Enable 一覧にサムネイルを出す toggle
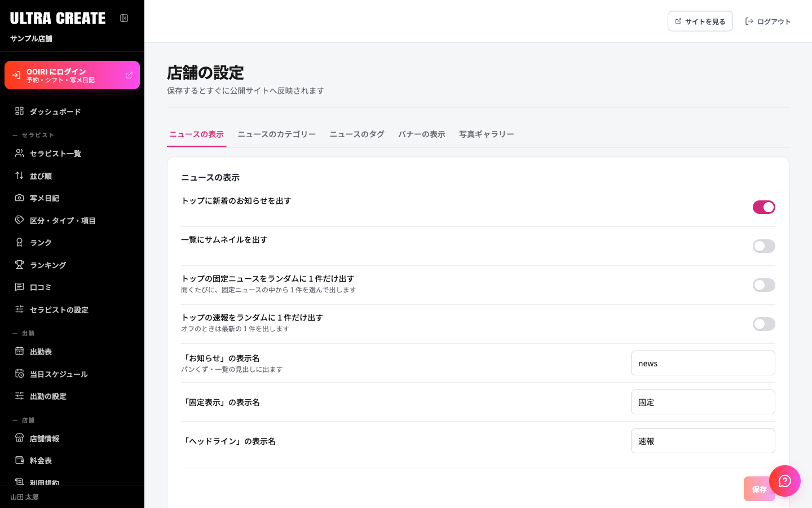This screenshot has height=508, width=812. click(764, 246)
